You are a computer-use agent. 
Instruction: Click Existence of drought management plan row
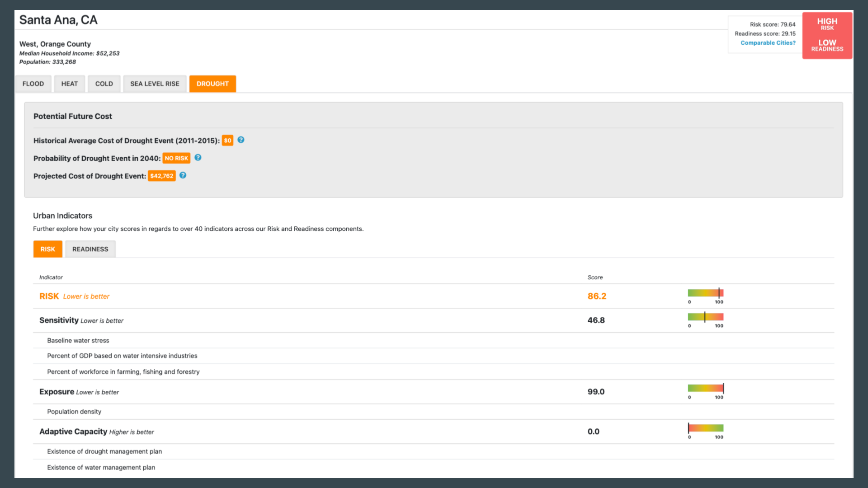(x=434, y=451)
